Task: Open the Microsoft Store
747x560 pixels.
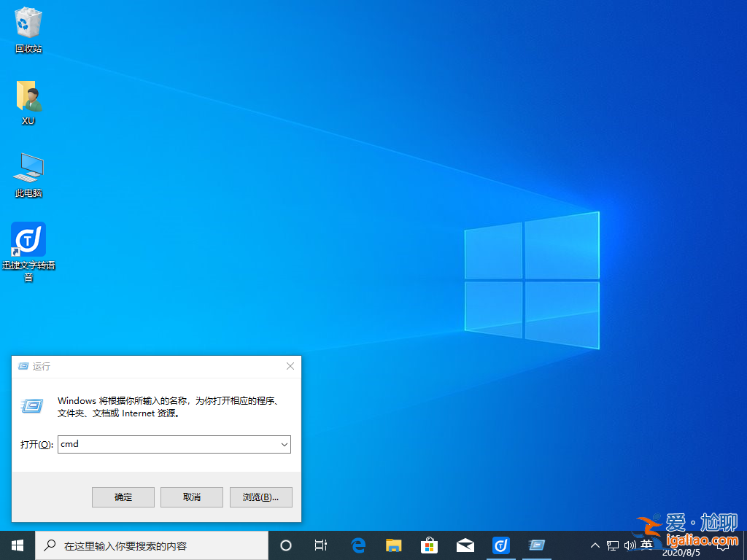Action: pyautogui.click(x=429, y=545)
